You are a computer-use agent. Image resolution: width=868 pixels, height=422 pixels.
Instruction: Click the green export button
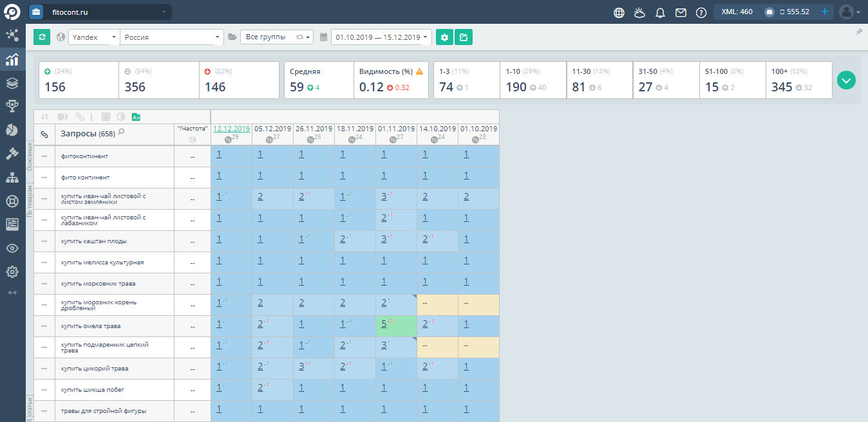(464, 37)
